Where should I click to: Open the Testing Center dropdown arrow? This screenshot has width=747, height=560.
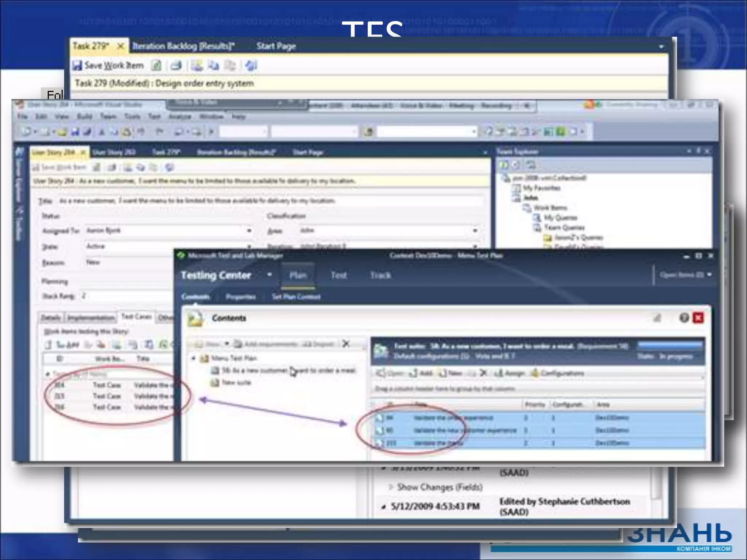point(270,275)
